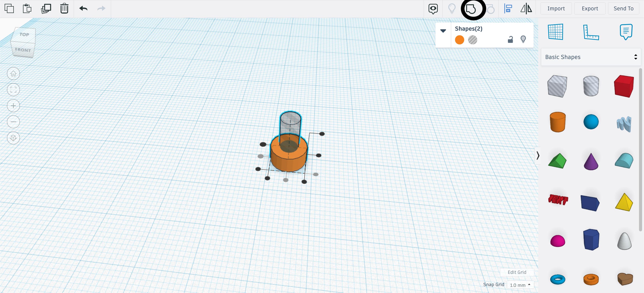Click the Copy icon in toolbar
The height and width of the screenshot is (293, 644).
click(x=9, y=8)
